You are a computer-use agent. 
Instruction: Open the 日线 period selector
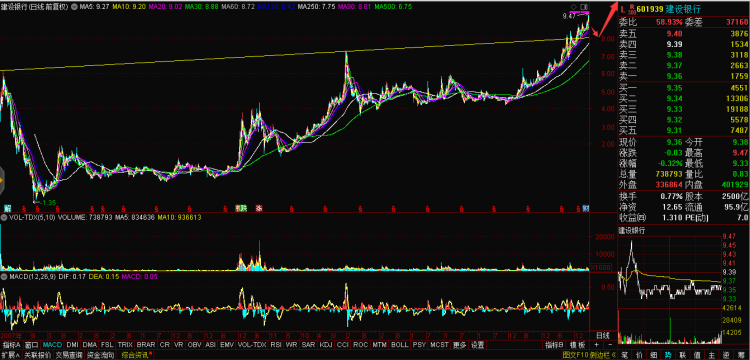[x=603, y=335]
